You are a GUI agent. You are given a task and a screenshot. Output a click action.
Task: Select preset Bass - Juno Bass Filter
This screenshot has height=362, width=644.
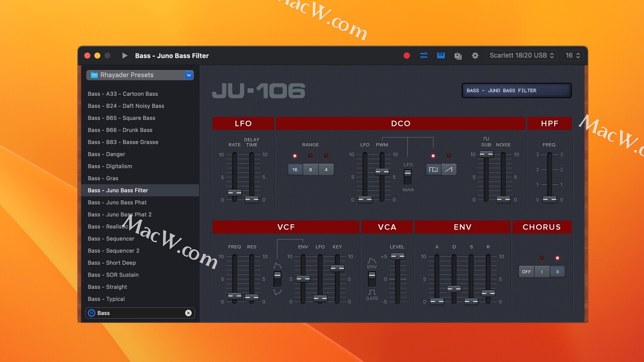point(140,190)
